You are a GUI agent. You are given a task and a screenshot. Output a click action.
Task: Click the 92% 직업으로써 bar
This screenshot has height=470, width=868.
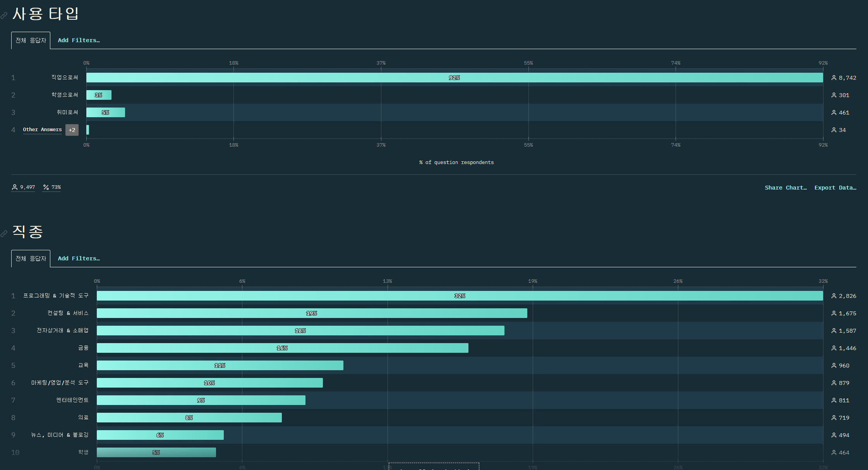454,78
